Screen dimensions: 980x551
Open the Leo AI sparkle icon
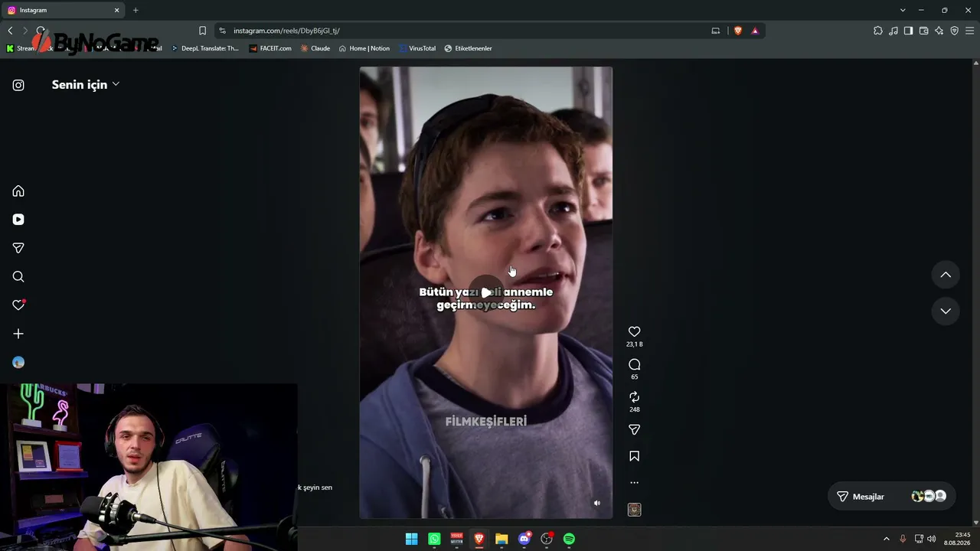[939, 31]
